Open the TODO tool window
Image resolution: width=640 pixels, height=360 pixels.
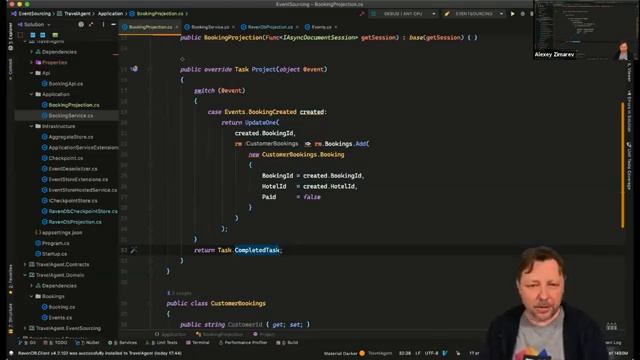[55, 342]
